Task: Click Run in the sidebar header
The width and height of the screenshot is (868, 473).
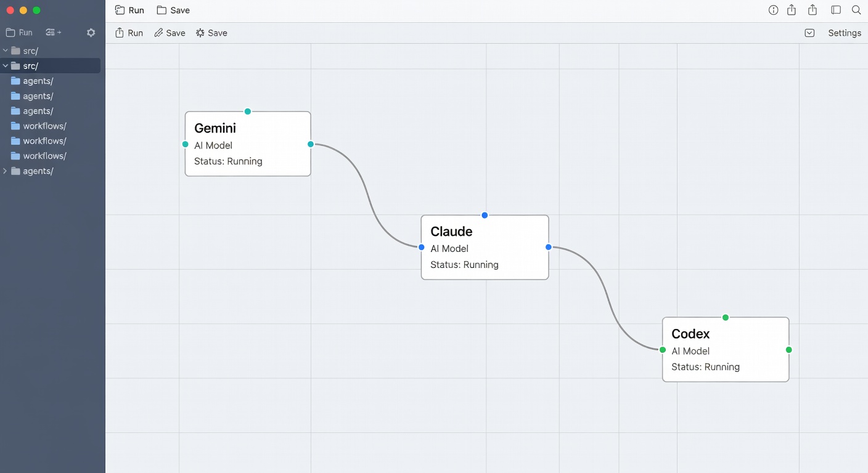Action: pos(19,33)
